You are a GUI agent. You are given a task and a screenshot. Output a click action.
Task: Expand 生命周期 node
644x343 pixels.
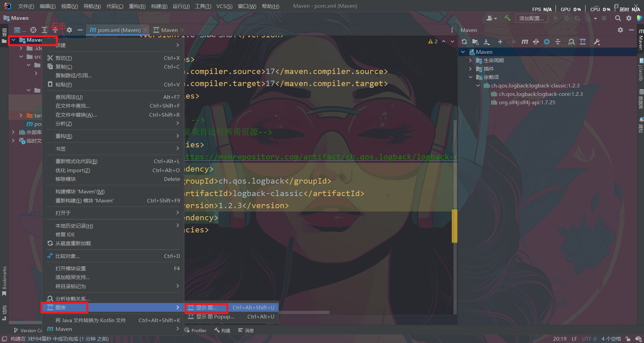pos(470,60)
